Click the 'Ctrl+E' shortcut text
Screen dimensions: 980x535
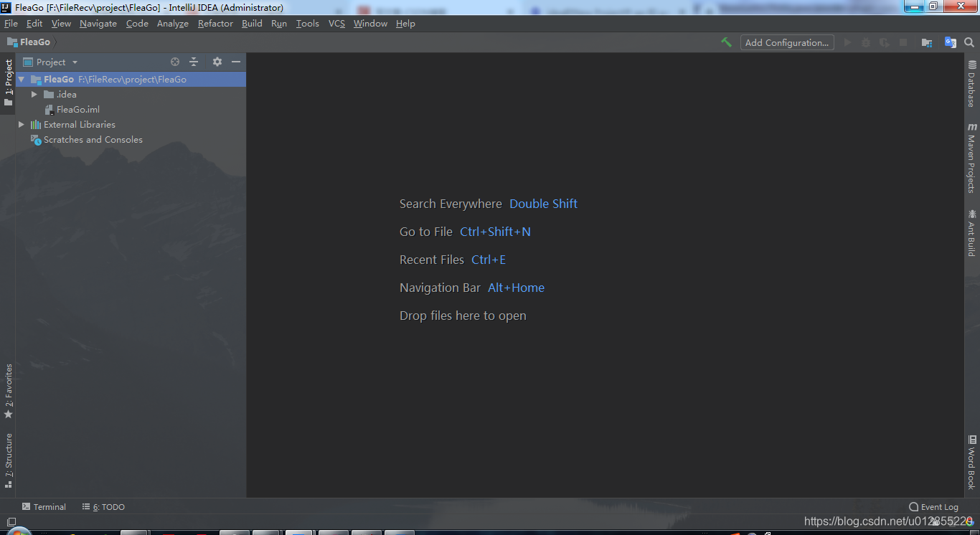click(x=489, y=260)
